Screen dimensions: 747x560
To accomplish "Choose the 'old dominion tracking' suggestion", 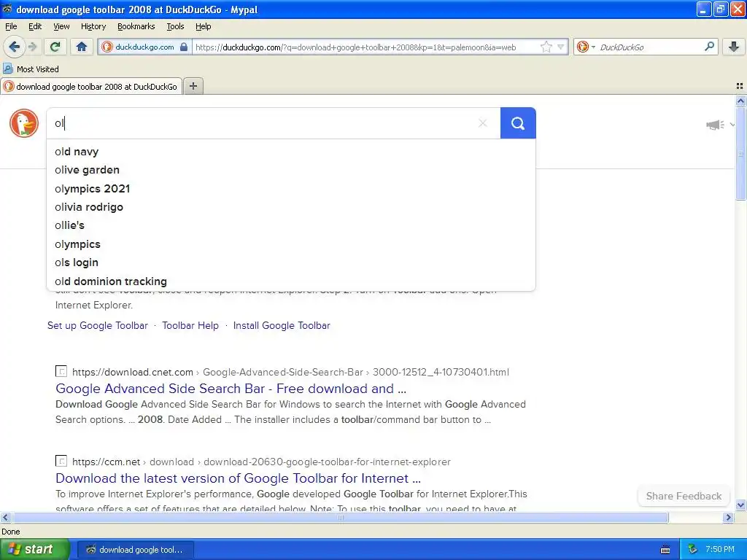I will click(290, 281).
